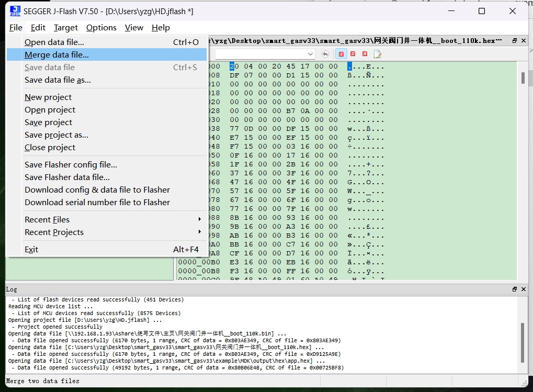Select Download serial number file to Flasher

(107, 203)
